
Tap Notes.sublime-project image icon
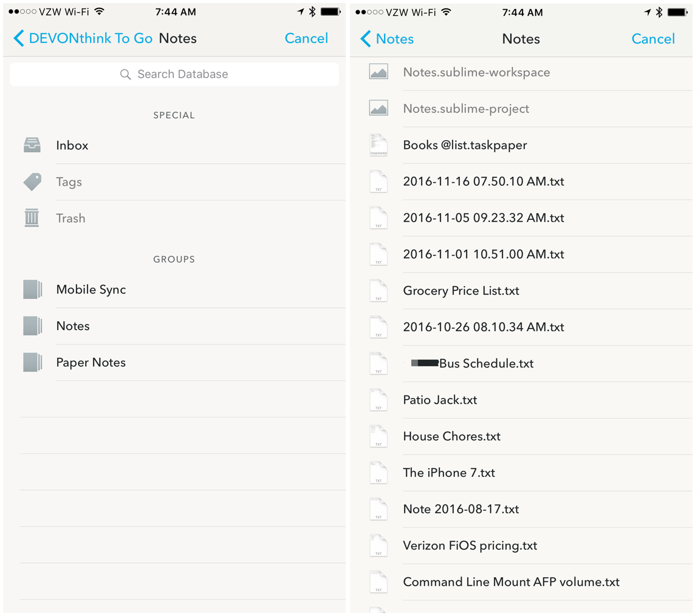click(378, 108)
